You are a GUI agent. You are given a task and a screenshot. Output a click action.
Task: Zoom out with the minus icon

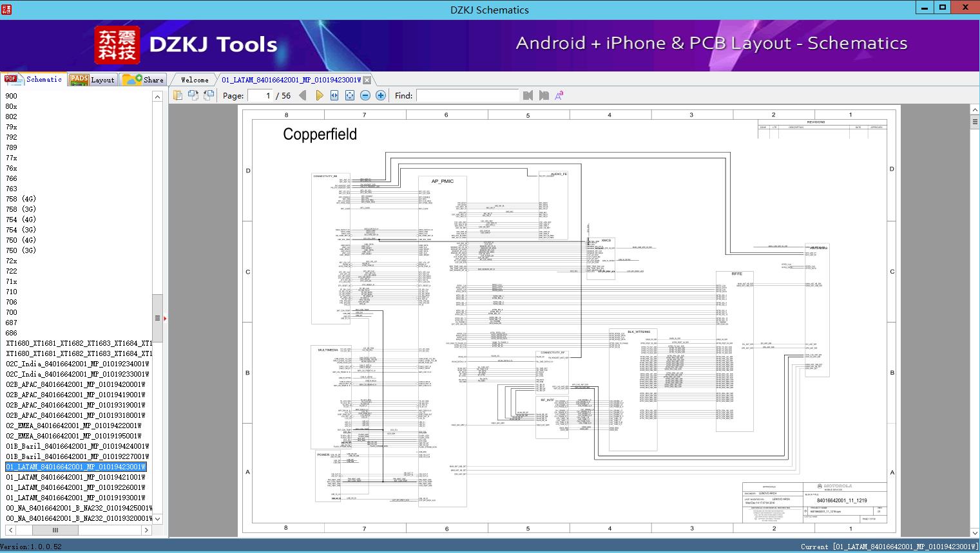pyautogui.click(x=365, y=95)
